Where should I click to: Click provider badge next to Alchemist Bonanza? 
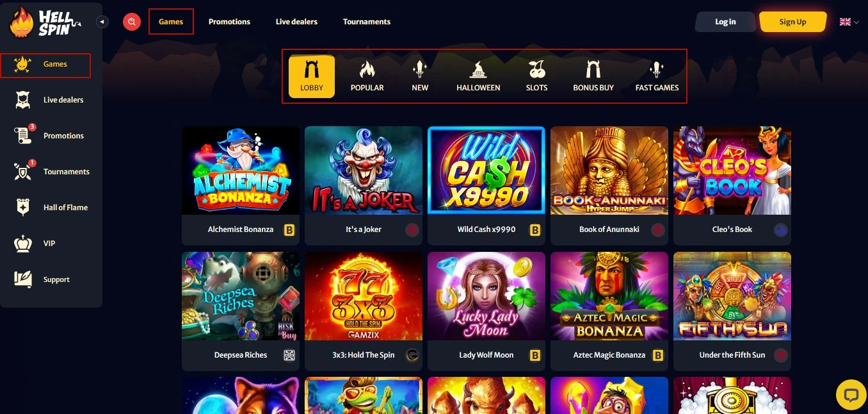289,229
